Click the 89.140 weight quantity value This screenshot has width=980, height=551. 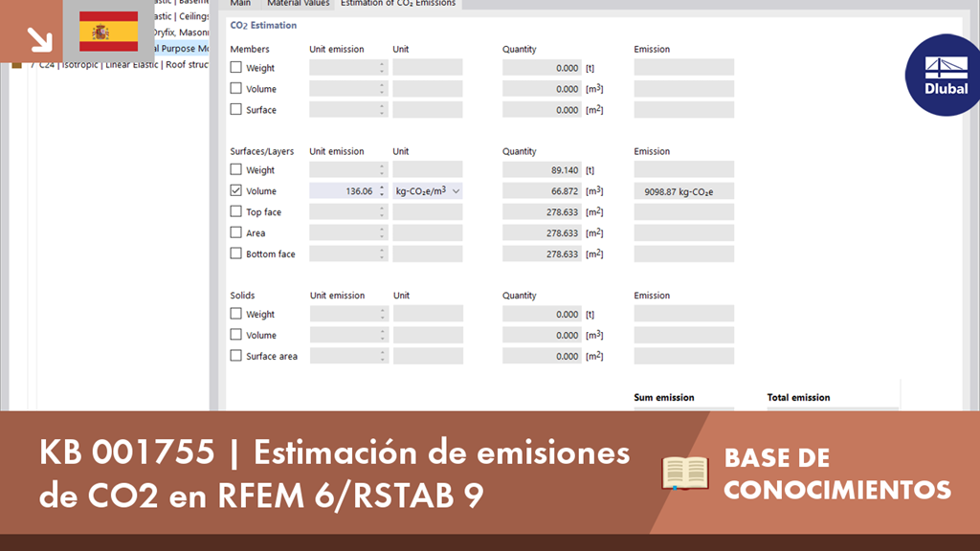tap(542, 170)
